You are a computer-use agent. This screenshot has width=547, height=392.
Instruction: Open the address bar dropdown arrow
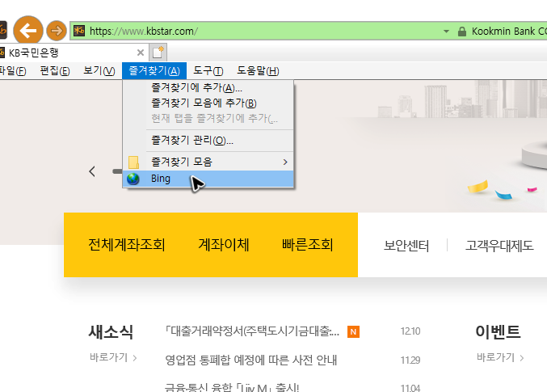click(x=446, y=32)
